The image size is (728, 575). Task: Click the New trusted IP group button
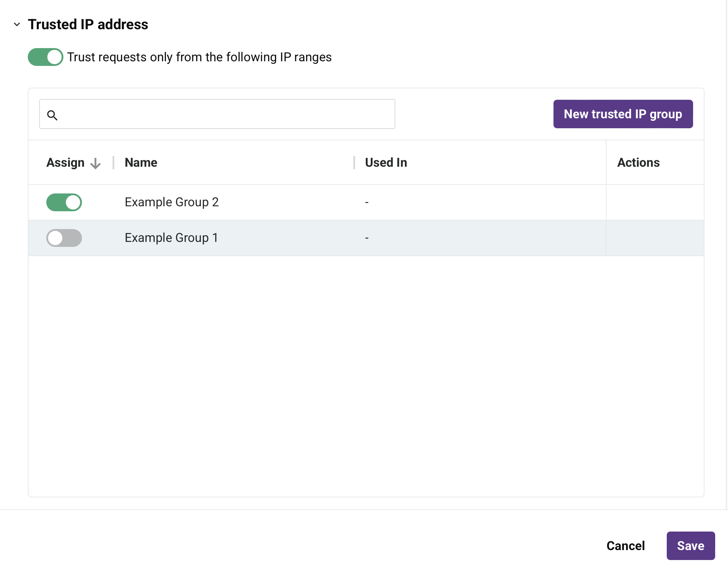(623, 114)
